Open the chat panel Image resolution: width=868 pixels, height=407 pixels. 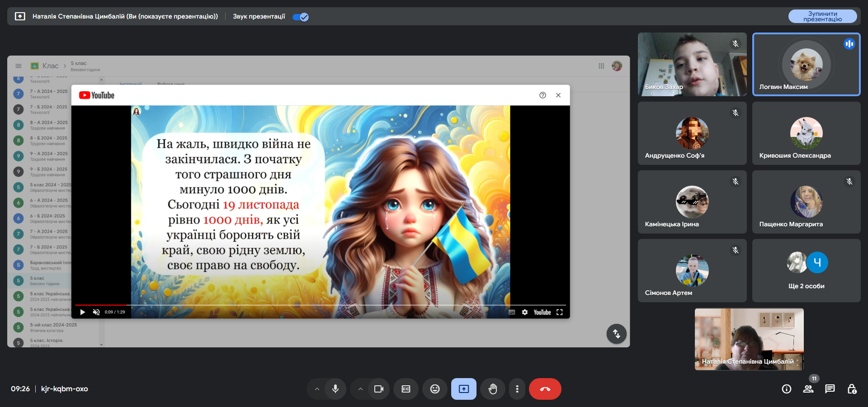(830, 389)
